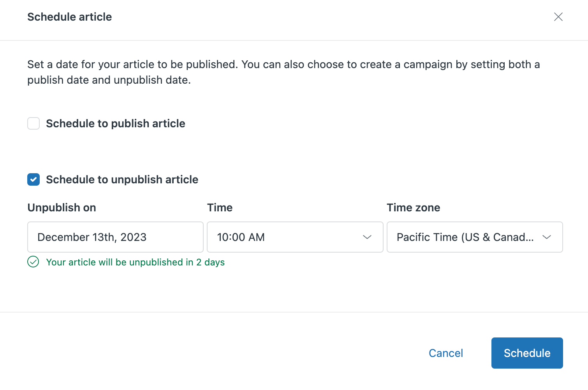This screenshot has height=390, width=588.
Task: Click the chevron on the Time dropdown
Action: 366,237
